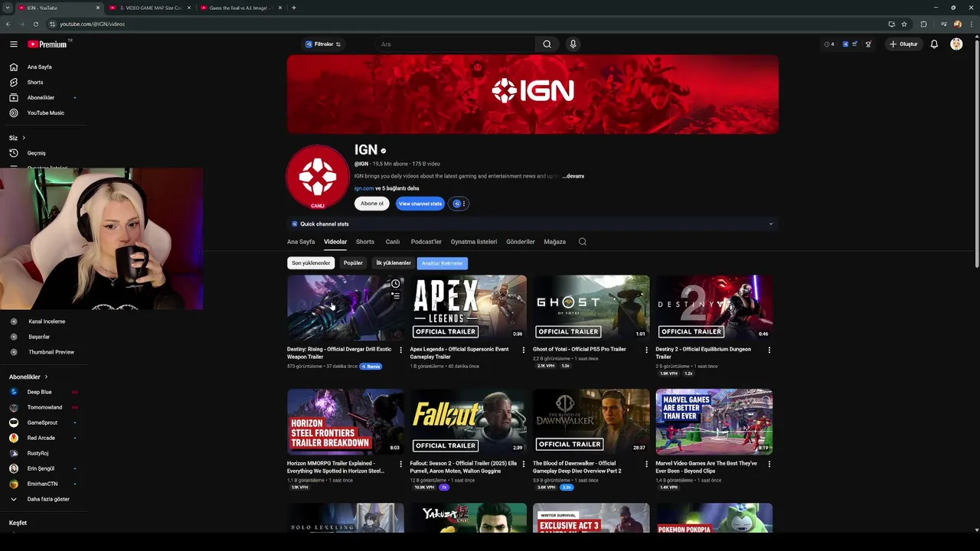Open the GameSprout subscription channel
This screenshot has width=980, height=551.
(x=44, y=422)
